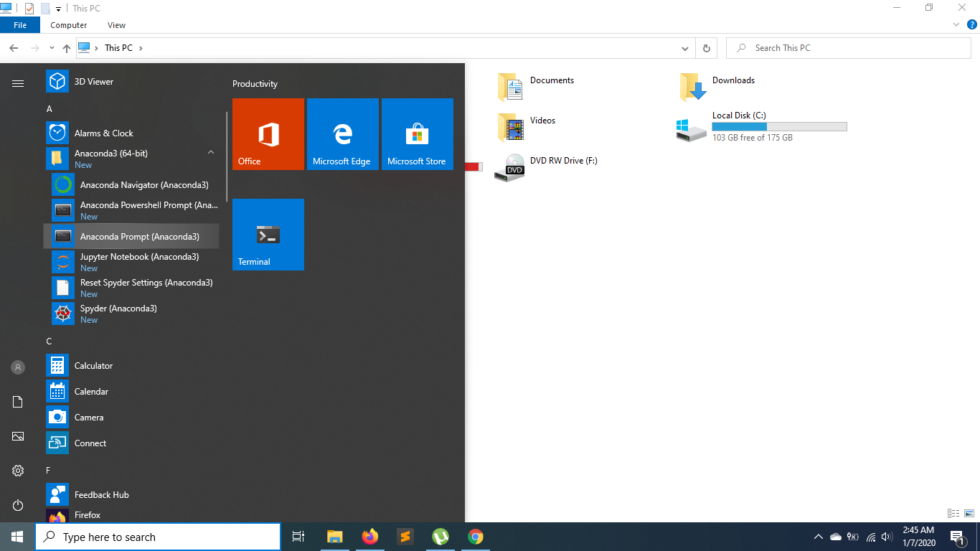Open the Terminal tile
980x551 pixels.
click(x=268, y=235)
